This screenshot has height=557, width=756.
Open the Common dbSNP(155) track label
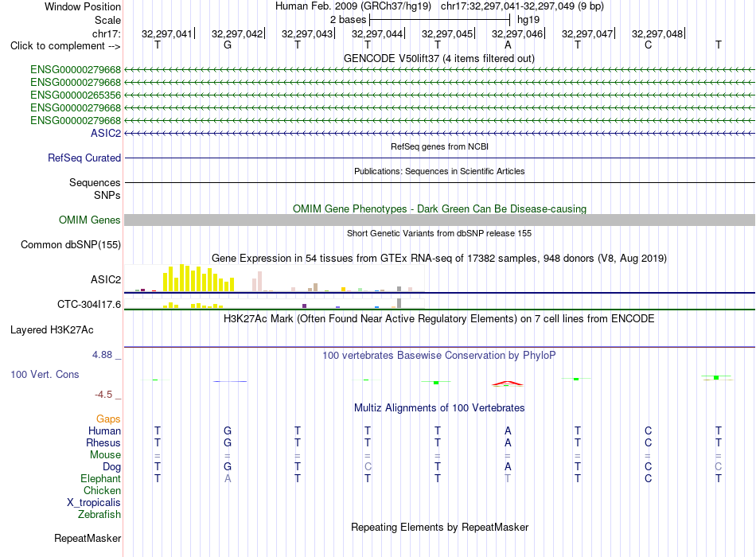point(71,244)
